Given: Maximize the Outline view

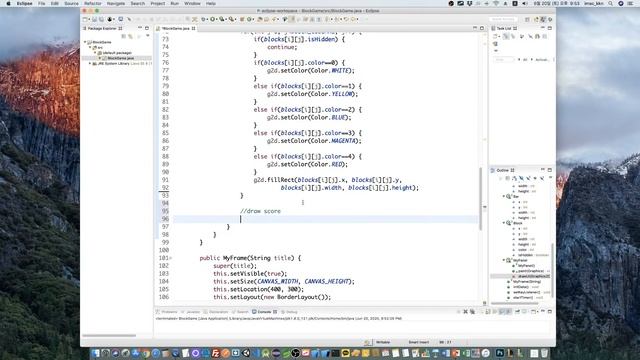Looking at the screenshot, I should point(549,170).
